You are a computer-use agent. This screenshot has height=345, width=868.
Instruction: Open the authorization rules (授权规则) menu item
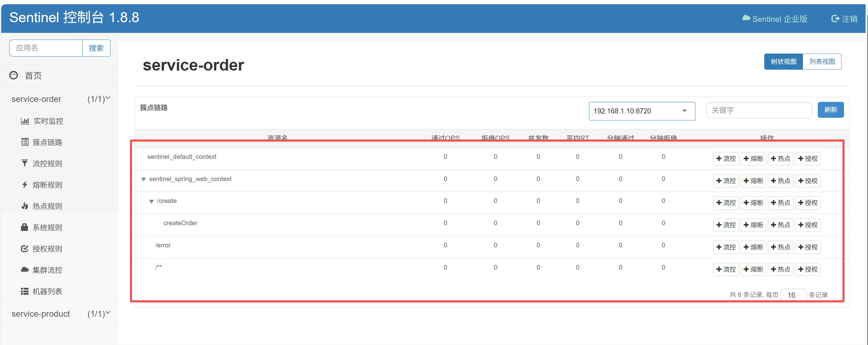coord(47,249)
